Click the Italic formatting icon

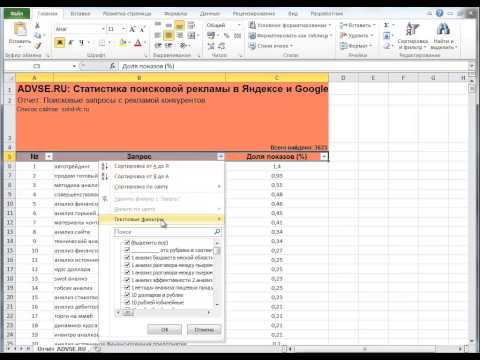(x=71, y=43)
